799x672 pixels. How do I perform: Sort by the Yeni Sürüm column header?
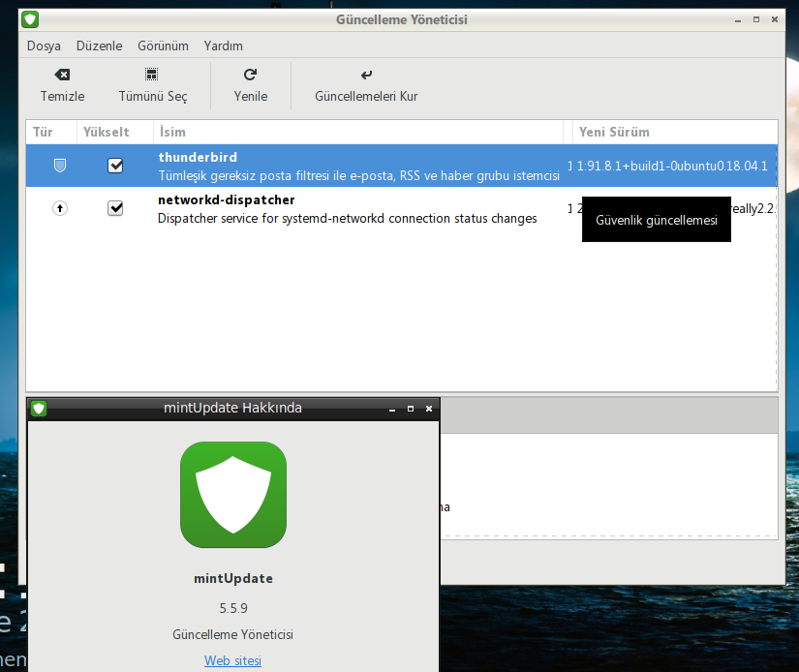click(x=675, y=132)
